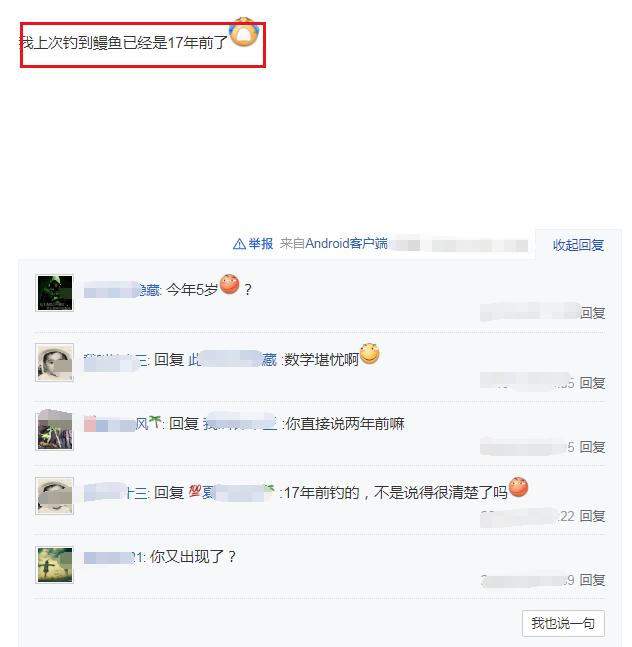The height and width of the screenshot is (647, 632).
Task: Open the baby photo avatar of the second commenter
Action: coord(54,362)
